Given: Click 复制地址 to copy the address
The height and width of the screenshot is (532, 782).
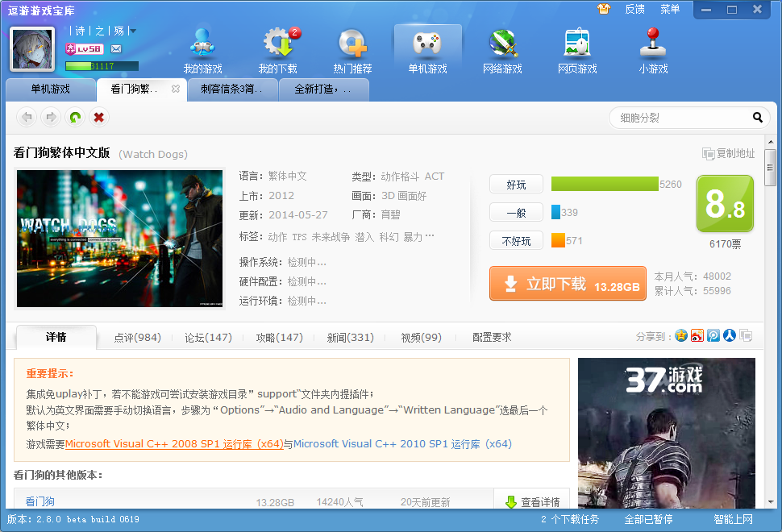Looking at the screenshot, I should pyautogui.click(x=729, y=154).
